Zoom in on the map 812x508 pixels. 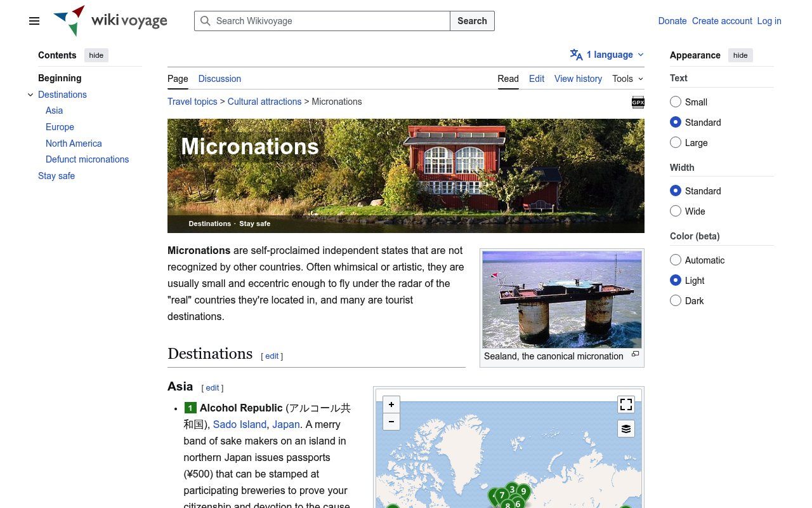391,404
